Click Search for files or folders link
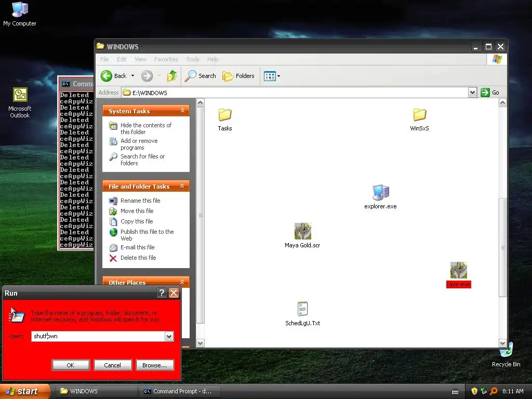532x399 pixels. (142, 160)
